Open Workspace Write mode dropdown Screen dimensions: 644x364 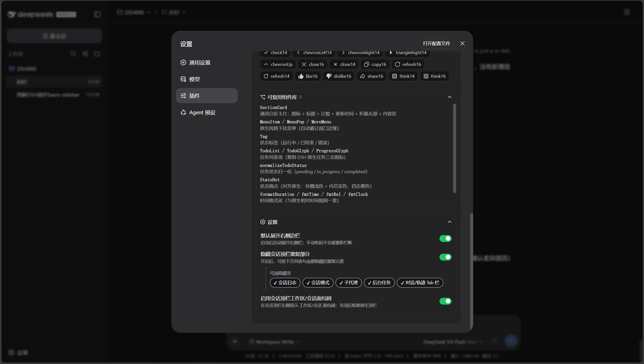[x=275, y=342]
